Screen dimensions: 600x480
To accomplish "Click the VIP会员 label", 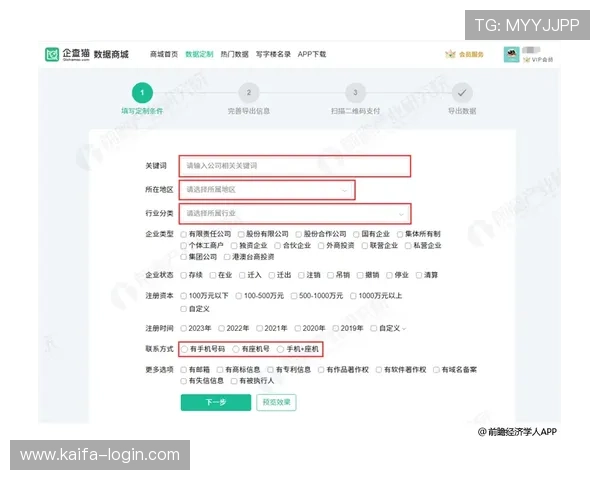I will tap(542, 60).
